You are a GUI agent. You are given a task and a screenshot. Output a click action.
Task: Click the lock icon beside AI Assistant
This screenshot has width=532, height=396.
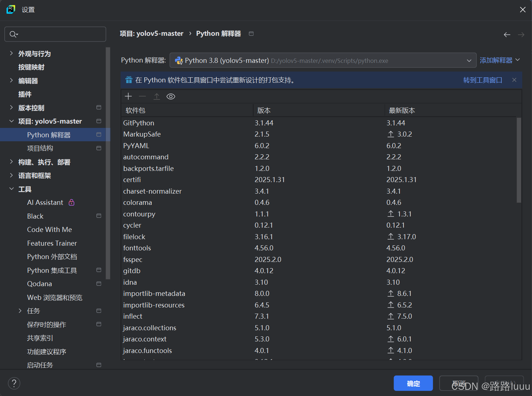[72, 202]
